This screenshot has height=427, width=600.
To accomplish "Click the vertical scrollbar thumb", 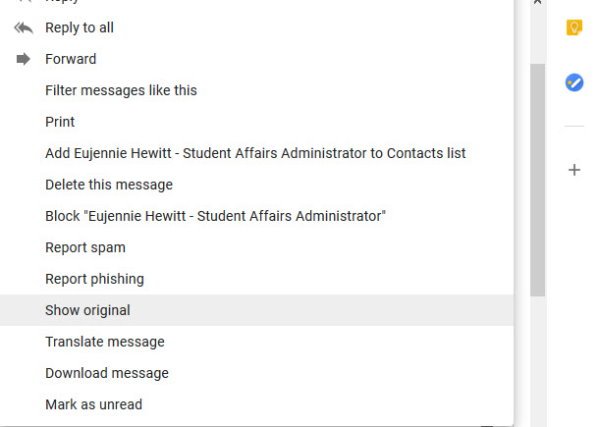I will tap(537, 180).
